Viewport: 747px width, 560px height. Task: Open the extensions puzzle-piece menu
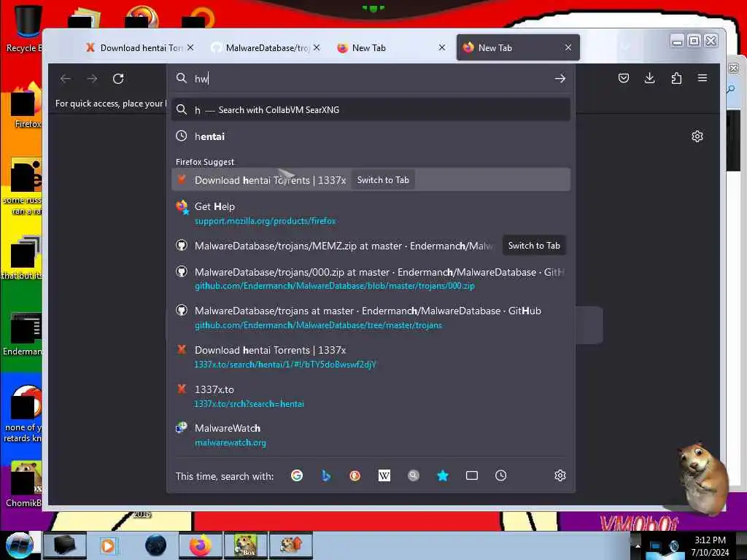[x=676, y=78]
